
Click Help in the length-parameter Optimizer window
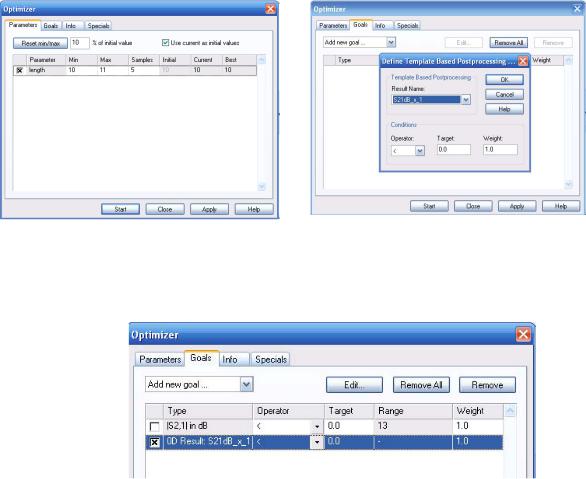(254, 209)
